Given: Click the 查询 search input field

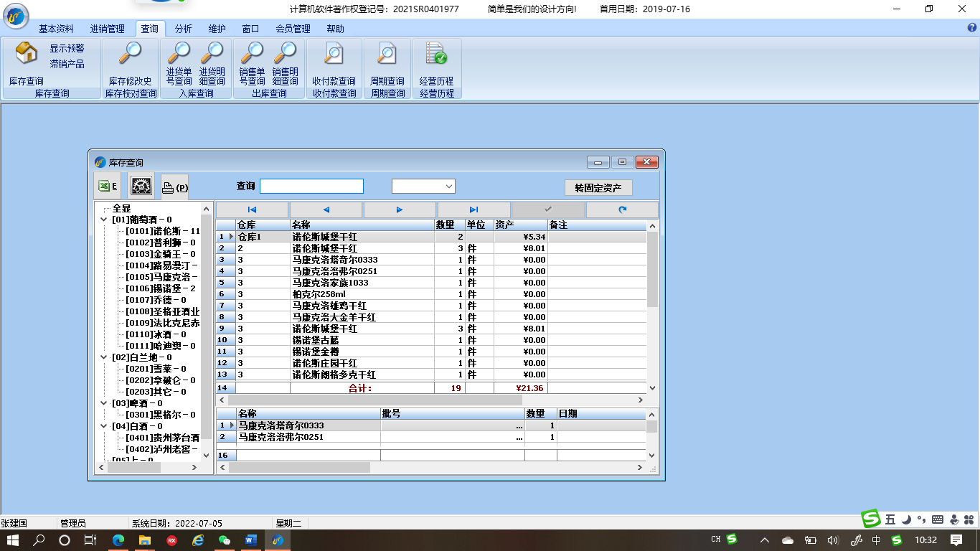Looking at the screenshot, I should [x=311, y=187].
